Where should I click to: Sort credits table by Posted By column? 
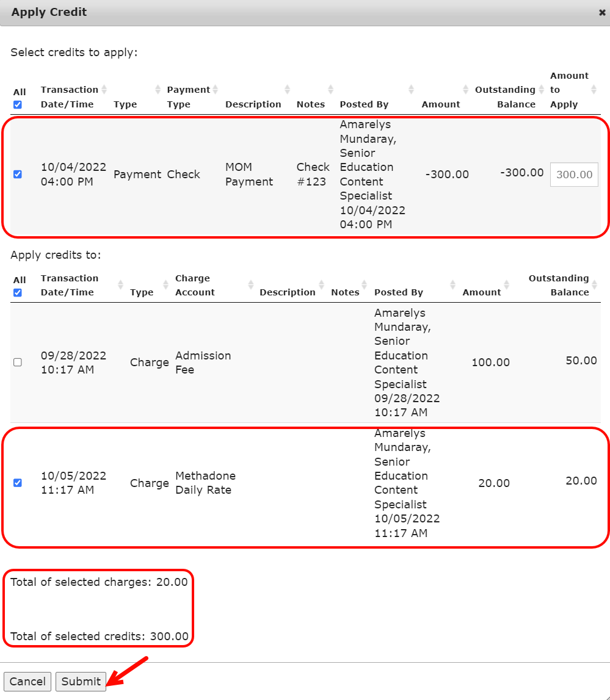click(x=364, y=104)
